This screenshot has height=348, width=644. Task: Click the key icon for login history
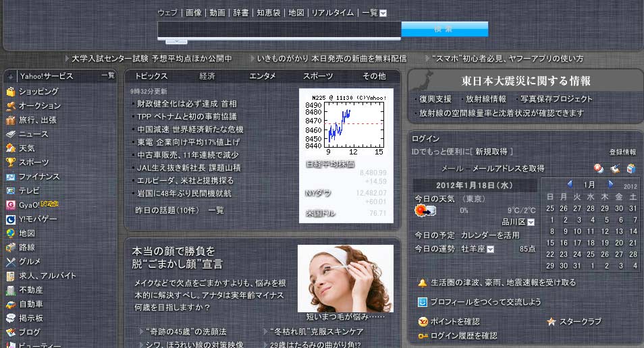[x=423, y=336]
